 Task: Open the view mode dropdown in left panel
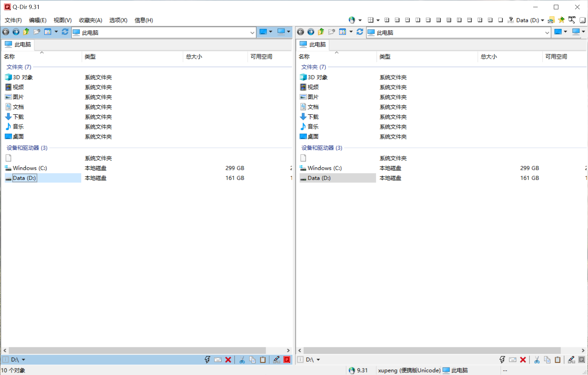56,32
